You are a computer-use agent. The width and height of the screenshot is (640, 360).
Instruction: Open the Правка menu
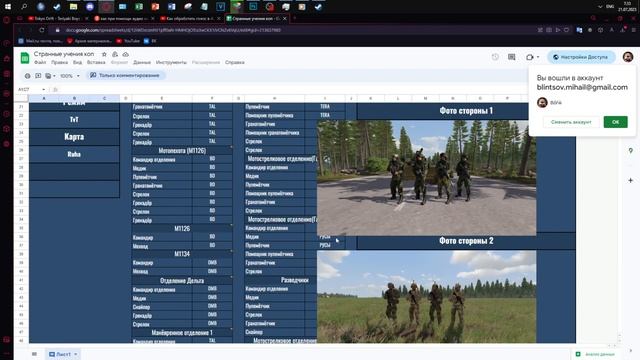(60, 62)
